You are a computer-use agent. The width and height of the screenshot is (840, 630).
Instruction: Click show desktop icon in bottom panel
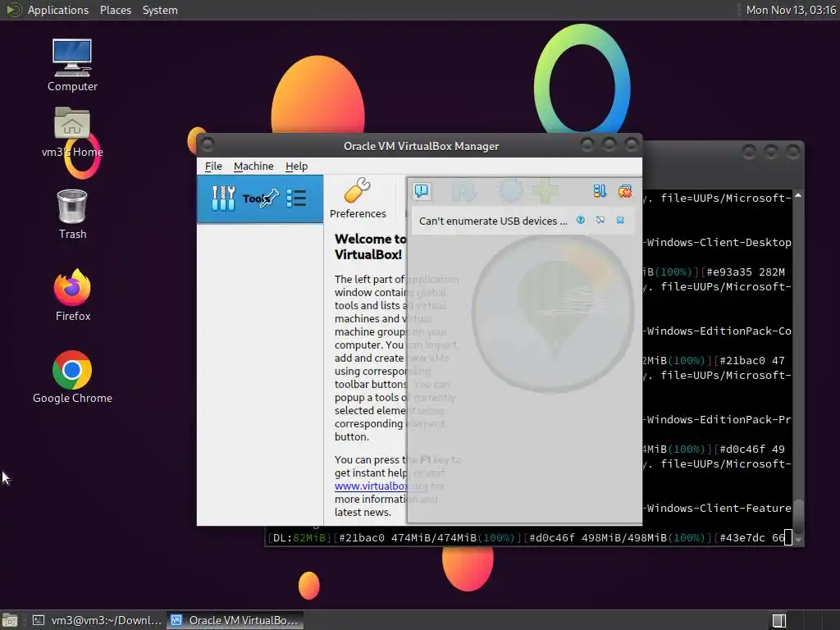click(x=10, y=620)
